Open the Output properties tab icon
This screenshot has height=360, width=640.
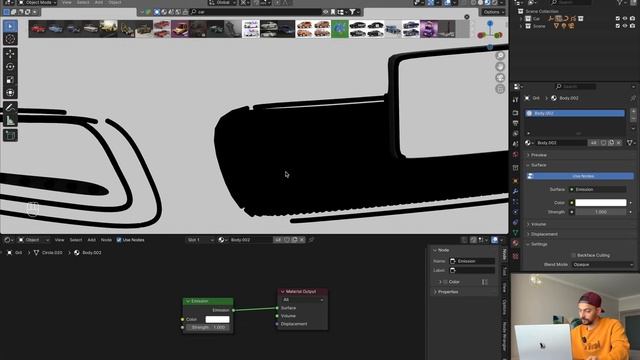click(x=516, y=123)
